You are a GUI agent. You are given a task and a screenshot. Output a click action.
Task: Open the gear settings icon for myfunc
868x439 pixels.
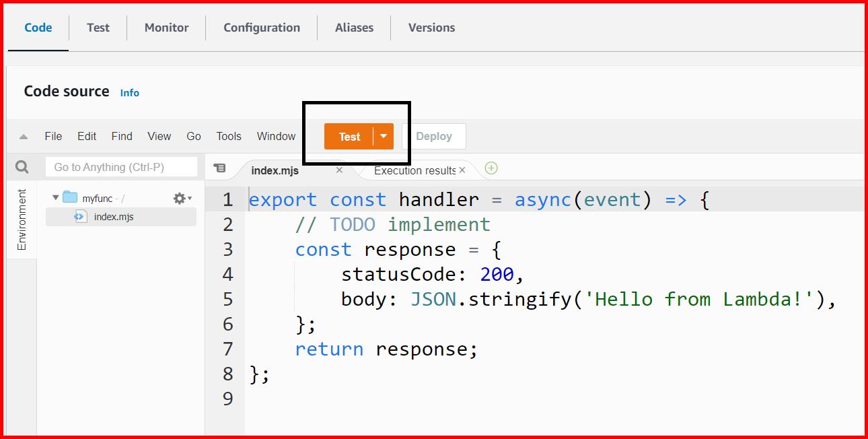click(180, 198)
